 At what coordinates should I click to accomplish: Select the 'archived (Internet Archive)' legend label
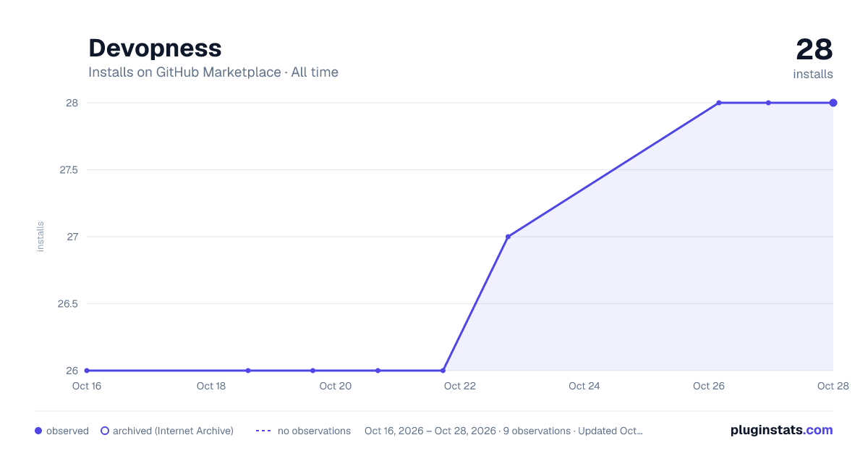tap(173, 431)
